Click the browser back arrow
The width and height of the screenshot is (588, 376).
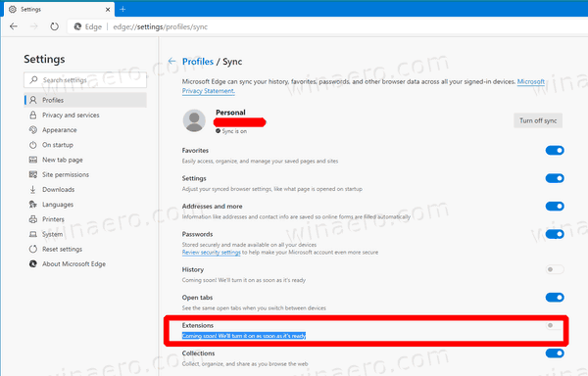click(x=14, y=26)
